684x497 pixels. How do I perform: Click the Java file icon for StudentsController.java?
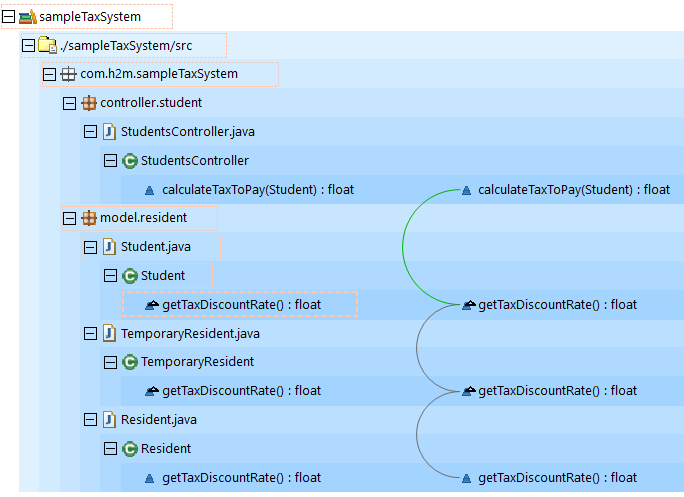[109, 131]
